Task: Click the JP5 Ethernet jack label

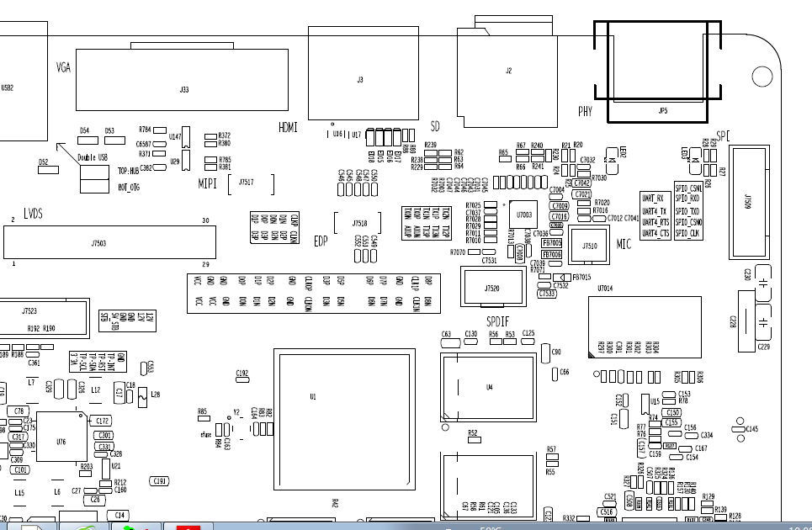Action: [663, 111]
